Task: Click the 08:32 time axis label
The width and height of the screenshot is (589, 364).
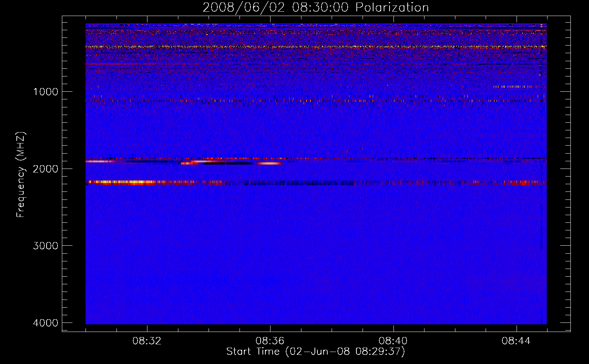Action: pos(147,341)
